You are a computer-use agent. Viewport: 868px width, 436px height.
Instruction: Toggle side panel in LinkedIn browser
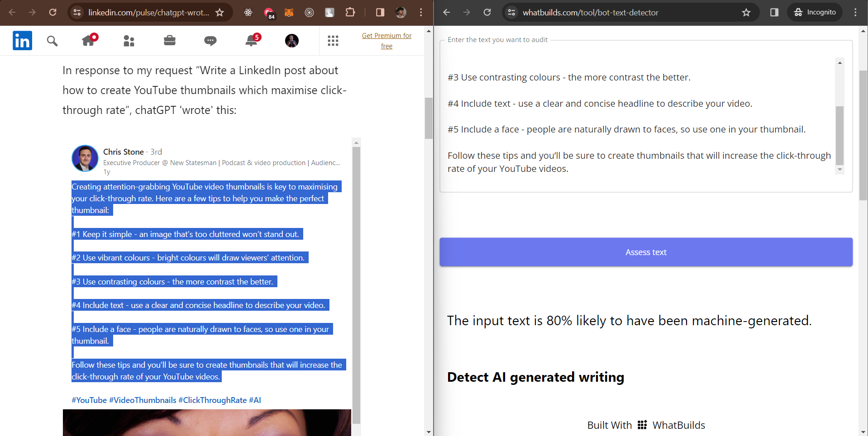point(380,12)
